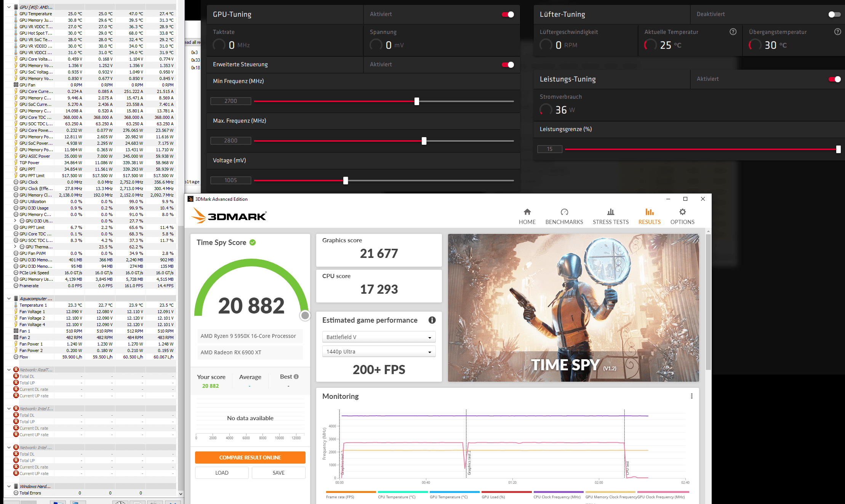This screenshot has width=845, height=504.
Task: Click the help icon for Übergangstemperatur
Action: coord(837,32)
